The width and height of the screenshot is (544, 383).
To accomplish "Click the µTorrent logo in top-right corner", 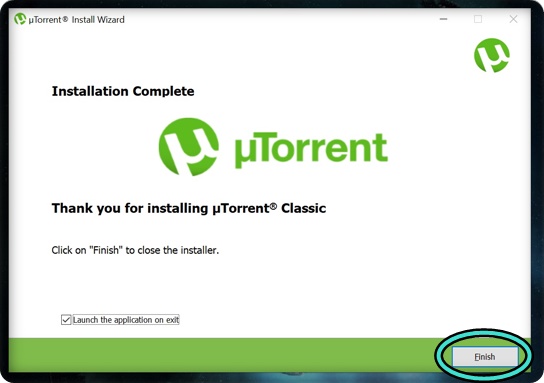I will coord(492,56).
